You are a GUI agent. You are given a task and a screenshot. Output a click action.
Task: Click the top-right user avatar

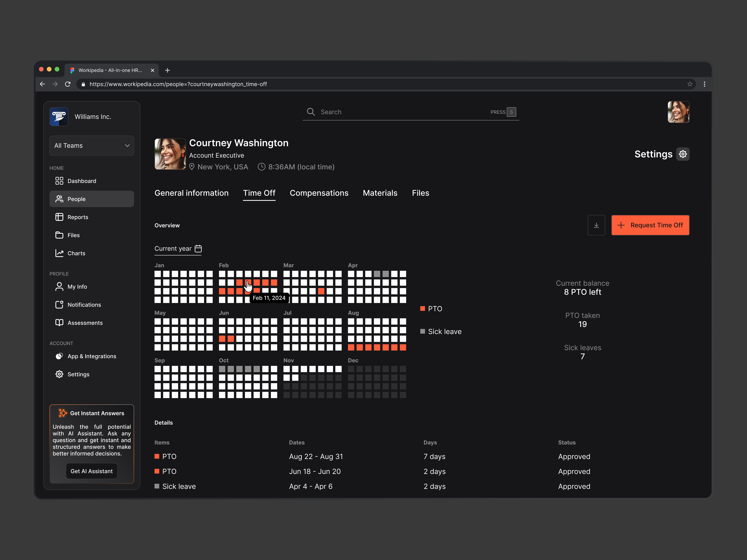pyautogui.click(x=678, y=112)
